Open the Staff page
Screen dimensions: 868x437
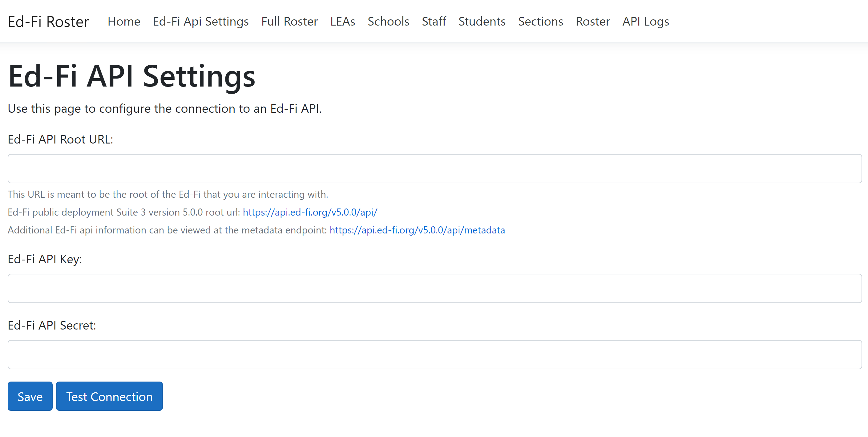(x=434, y=22)
